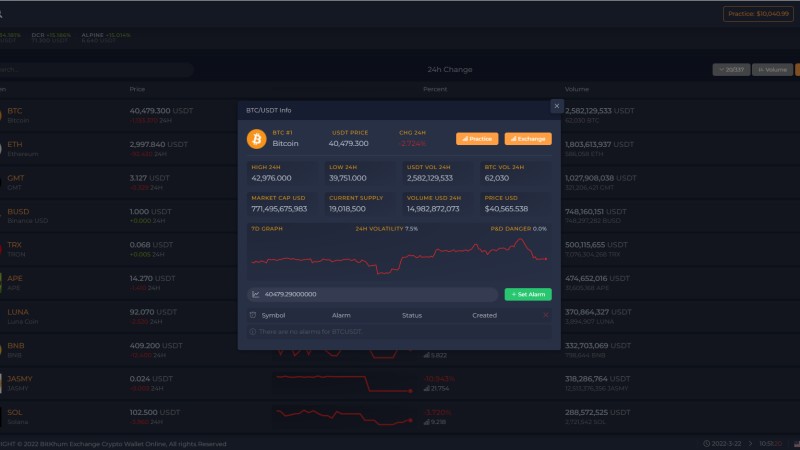800x450 pixels.
Task: Click the Market Cap USD value
Action: point(279,209)
